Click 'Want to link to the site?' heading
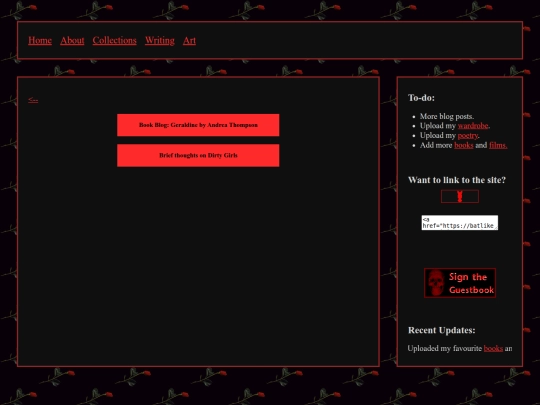 [457, 180]
